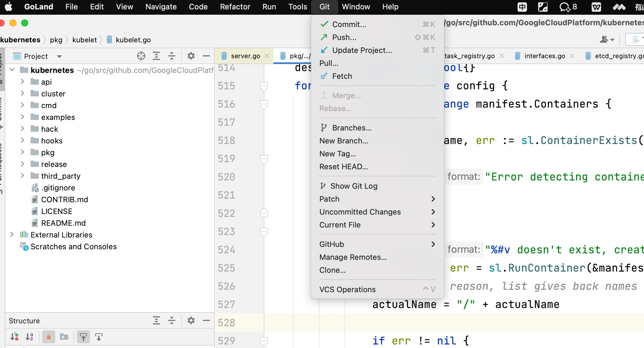644x348 pixels.
Task: Toggle code fold marker at line 515
Action: pyautogui.click(x=264, y=86)
